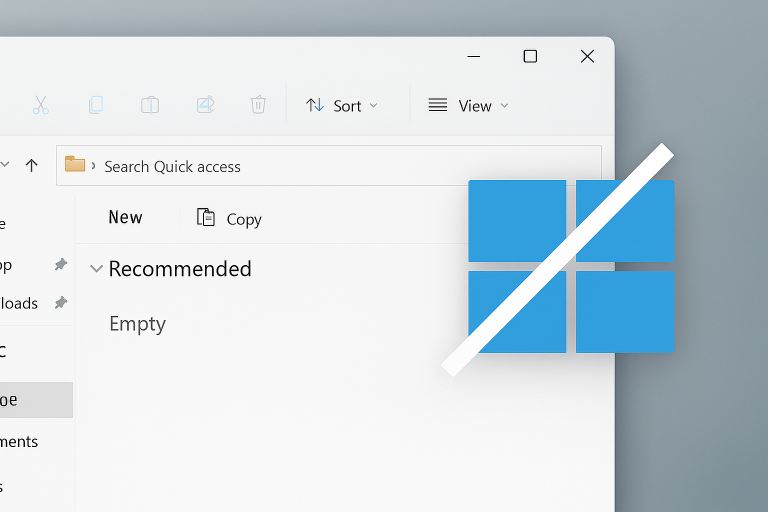Click pin icon beside Desktop item
This screenshot has height=512, width=768.
coord(61,265)
